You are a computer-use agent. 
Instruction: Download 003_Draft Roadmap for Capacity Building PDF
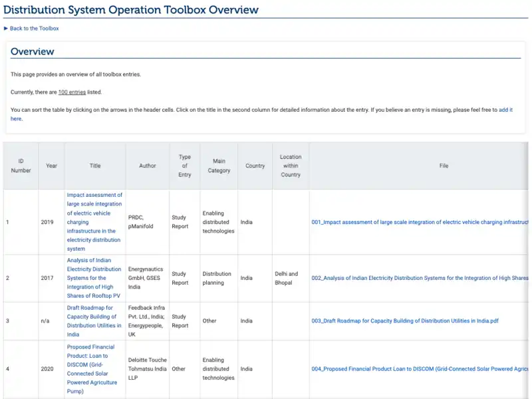coord(404,321)
